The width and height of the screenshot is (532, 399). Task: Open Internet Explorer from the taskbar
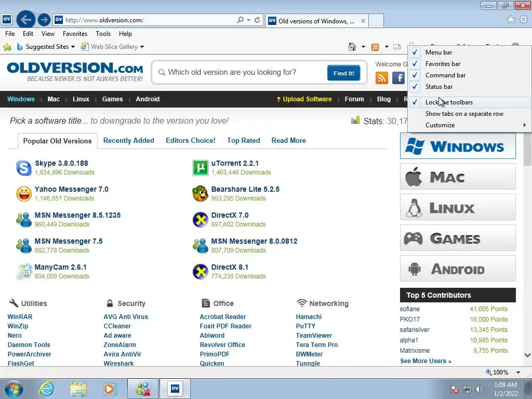46,389
